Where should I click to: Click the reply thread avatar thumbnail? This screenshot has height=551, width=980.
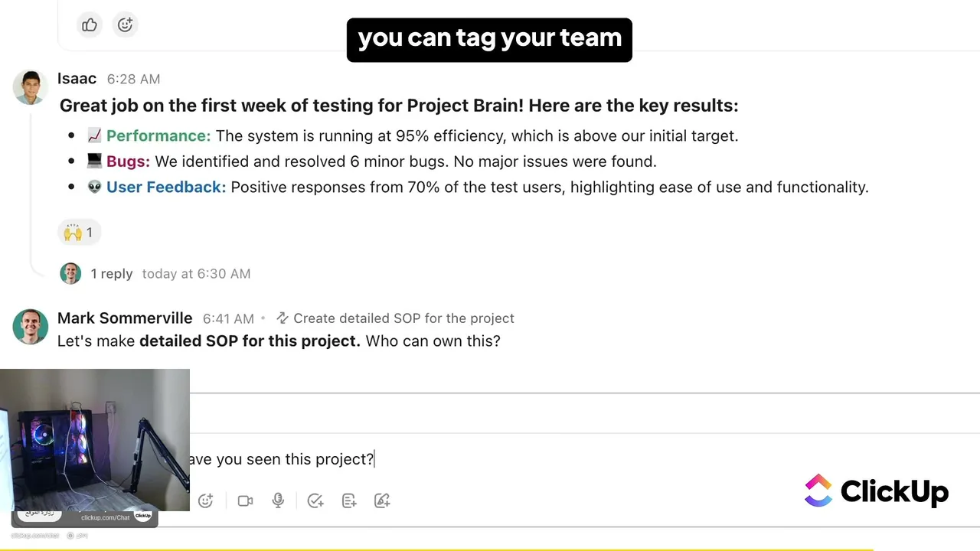[x=70, y=274]
